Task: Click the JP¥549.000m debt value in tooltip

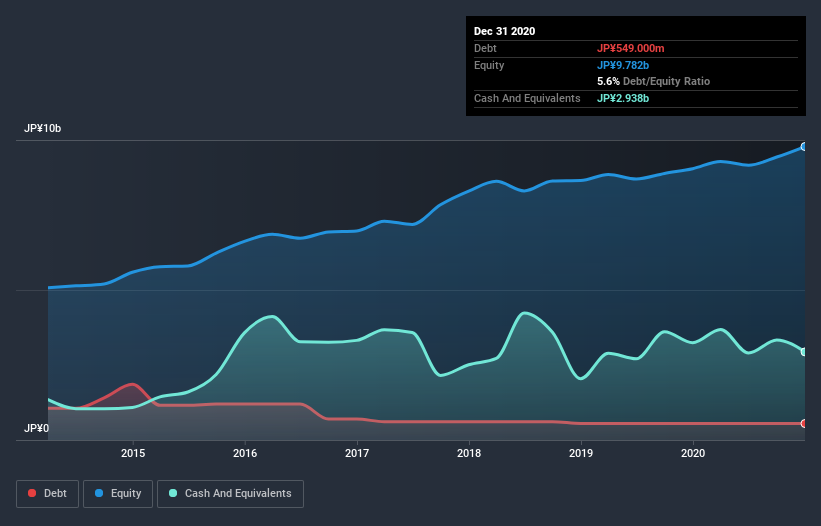Action: click(630, 48)
